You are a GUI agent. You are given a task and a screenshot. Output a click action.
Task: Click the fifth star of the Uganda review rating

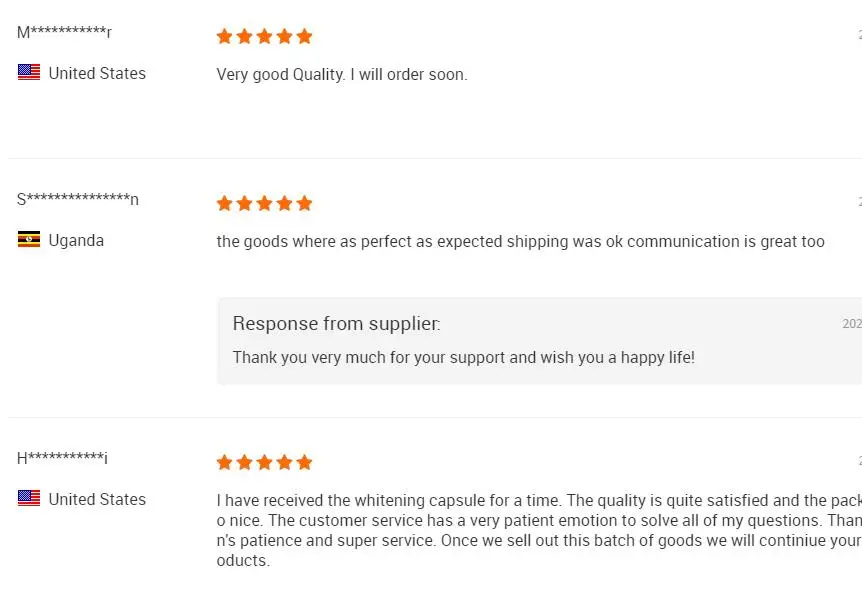pos(304,203)
